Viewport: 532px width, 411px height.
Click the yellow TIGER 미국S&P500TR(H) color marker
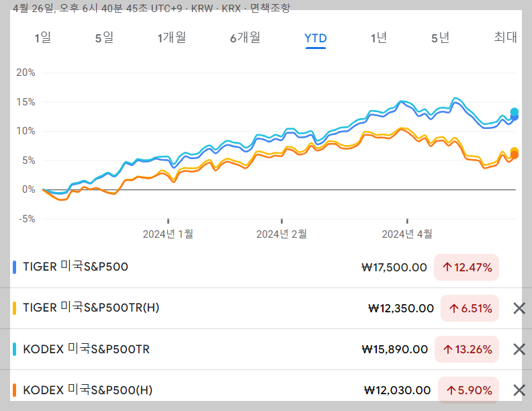pyautogui.click(x=14, y=308)
